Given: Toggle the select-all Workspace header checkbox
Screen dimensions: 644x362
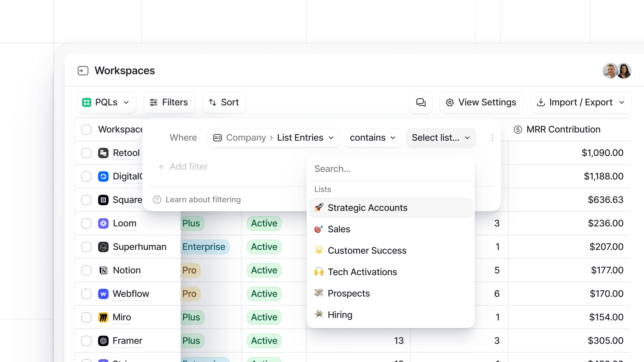Looking at the screenshot, I should [86, 130].
